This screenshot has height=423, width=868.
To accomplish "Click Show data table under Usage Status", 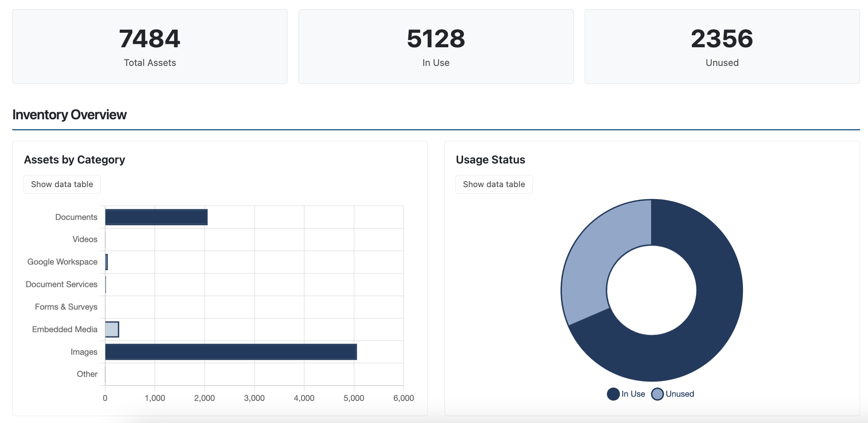I will coord(494,184).
